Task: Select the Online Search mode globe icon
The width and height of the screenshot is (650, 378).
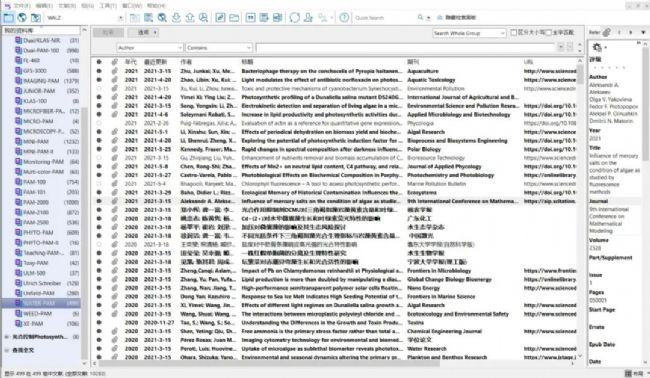Action: 22,17
